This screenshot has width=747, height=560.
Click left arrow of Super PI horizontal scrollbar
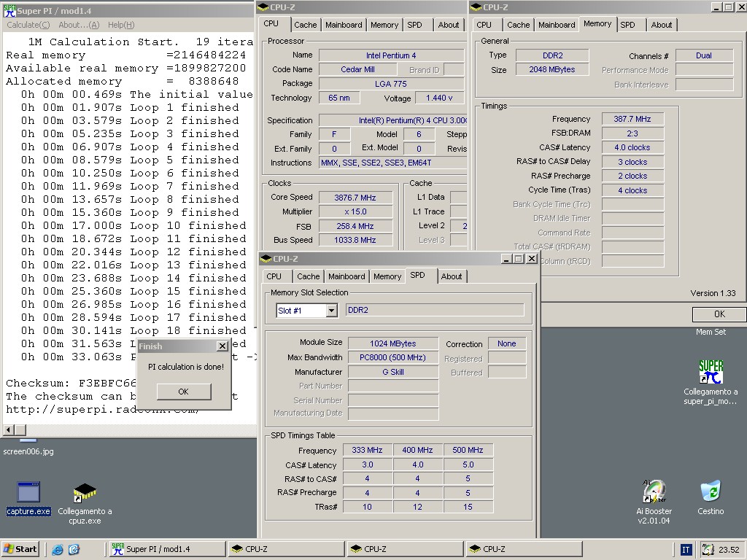(x=9, y=429)
